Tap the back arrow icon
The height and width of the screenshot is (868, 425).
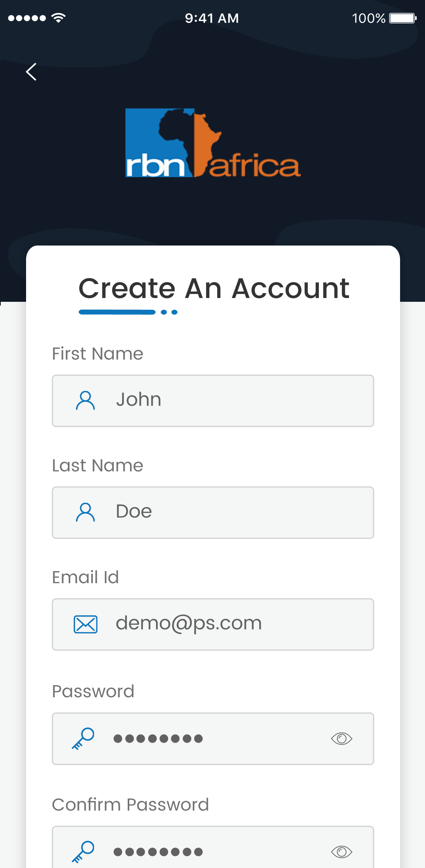(31, 72)
